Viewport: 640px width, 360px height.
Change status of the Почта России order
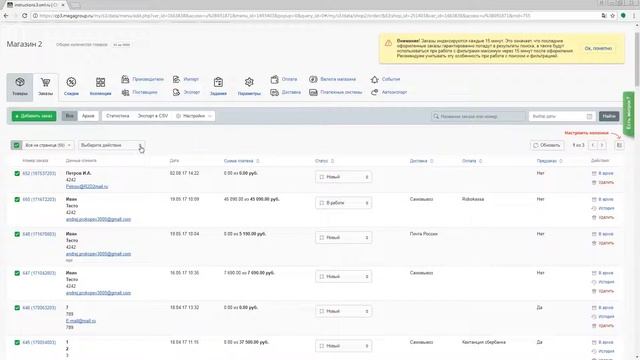click(343, 238)
